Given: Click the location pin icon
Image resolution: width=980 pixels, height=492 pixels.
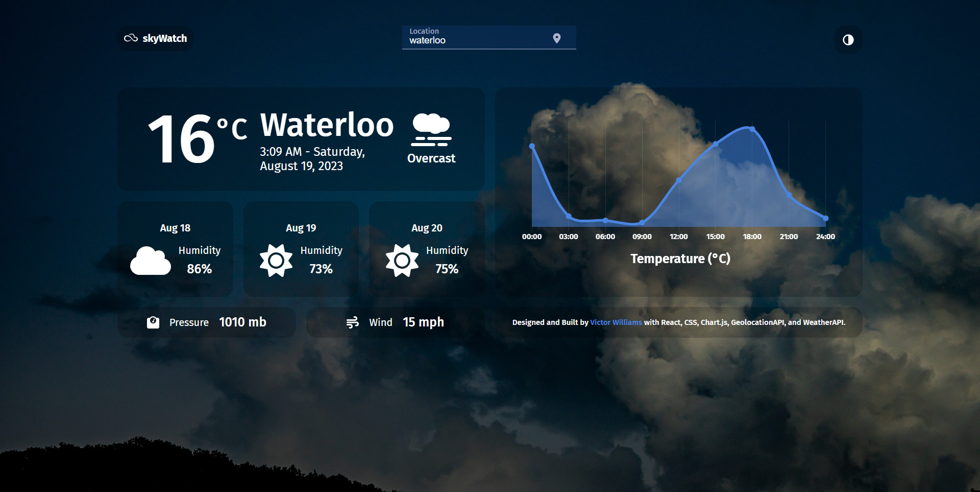Looking at the screenshot, I should coord(556,38).
